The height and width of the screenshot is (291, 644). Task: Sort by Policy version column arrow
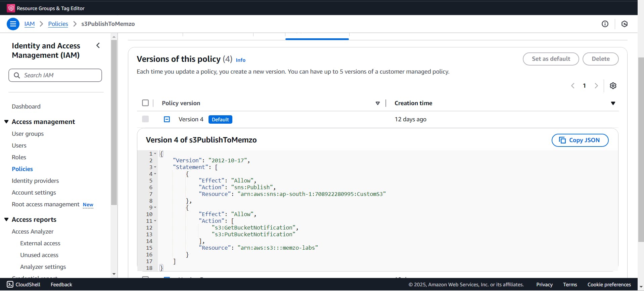378,103
